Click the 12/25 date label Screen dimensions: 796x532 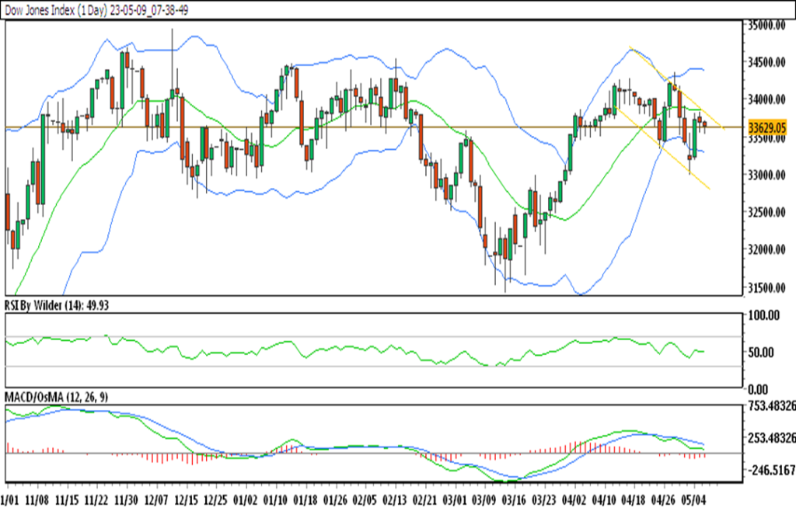pos(215,501)
